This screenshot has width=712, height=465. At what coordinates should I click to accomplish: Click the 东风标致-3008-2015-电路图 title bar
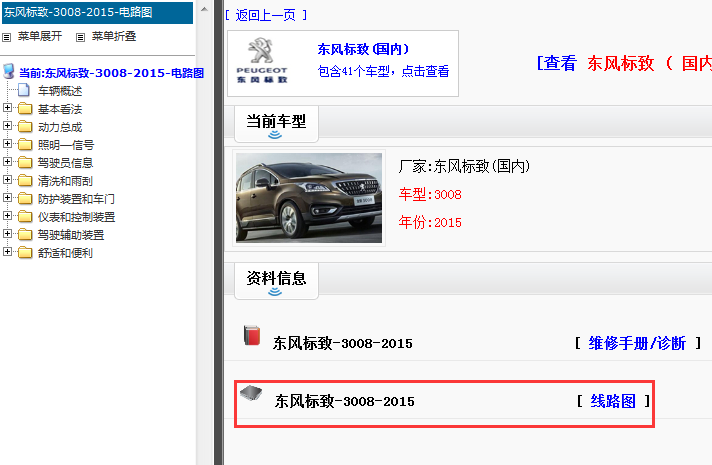97,12
